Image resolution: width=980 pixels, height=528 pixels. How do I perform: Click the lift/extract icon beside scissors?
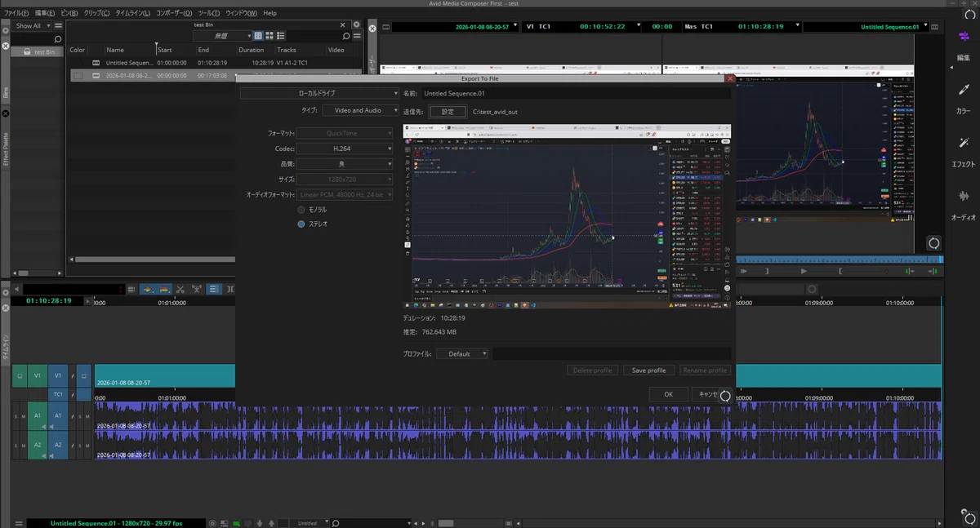coord(197,289)
